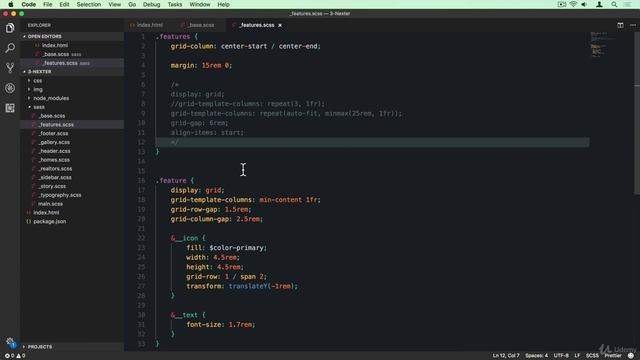This screenshot has height=360, width=640.
Task: Click the feedback smiley in status bar
Action: pos(631,356)
